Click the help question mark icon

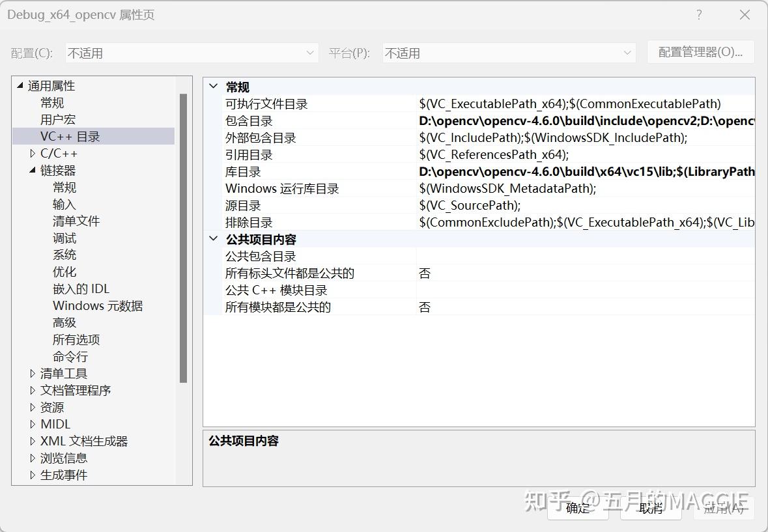(699, 14)
